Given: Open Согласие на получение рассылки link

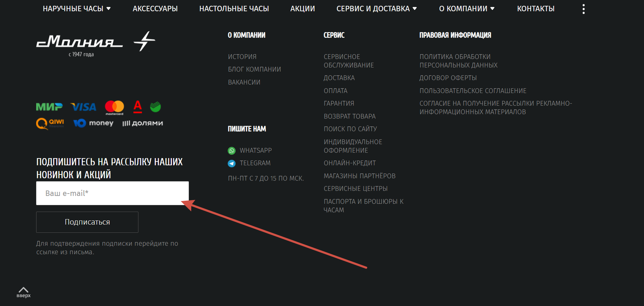Looking at the screenshot, I should (496, 107).
